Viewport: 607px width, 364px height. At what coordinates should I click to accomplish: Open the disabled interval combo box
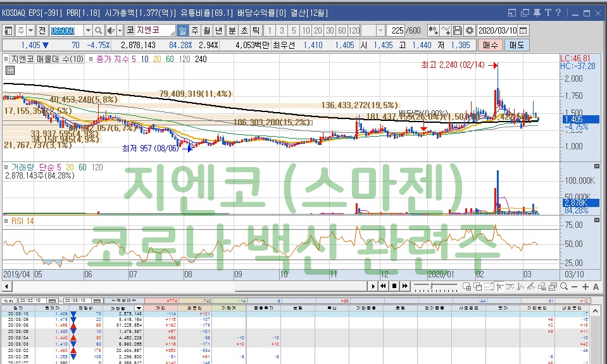point(380,30)
